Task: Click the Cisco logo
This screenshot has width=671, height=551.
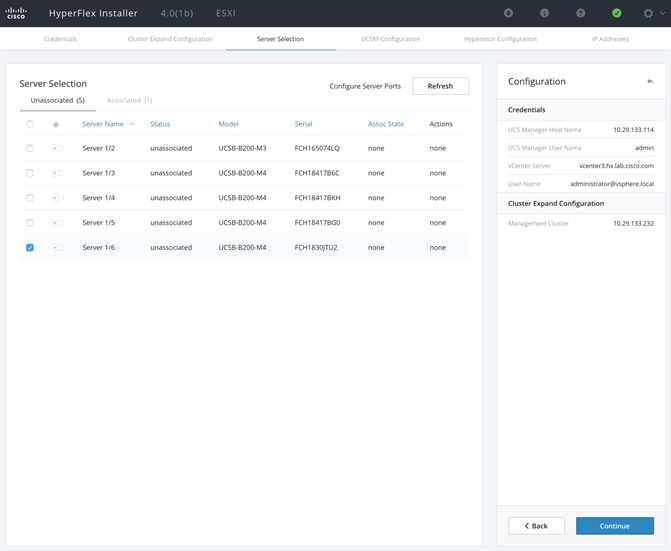Action: coord(16,13)
